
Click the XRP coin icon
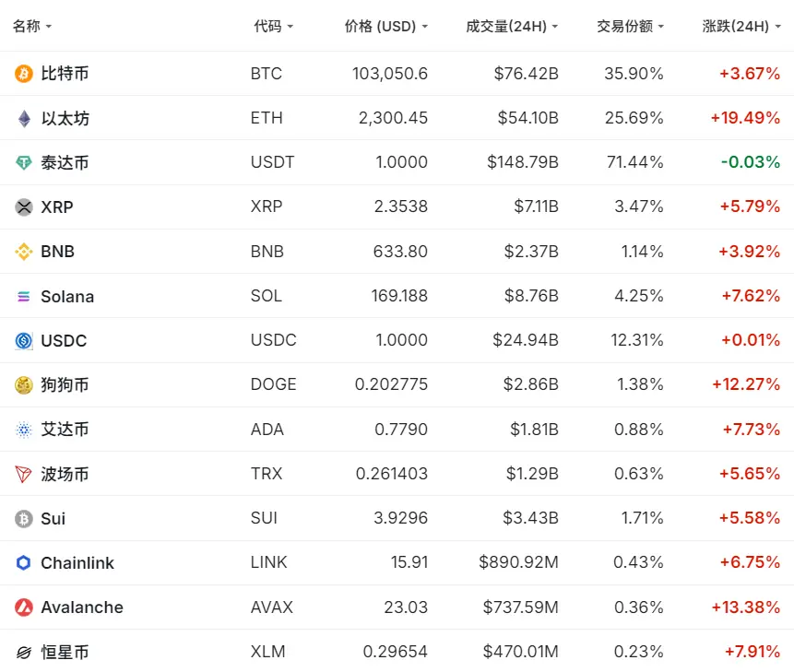coord(24,207)
